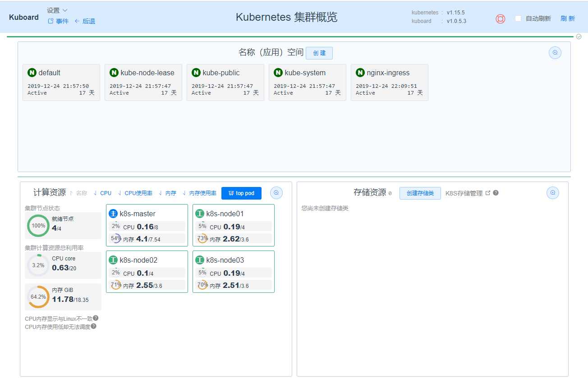The image size is (588, 378).
Task: Click the magnifier icon in namespace panel
Action: [555, 53]
